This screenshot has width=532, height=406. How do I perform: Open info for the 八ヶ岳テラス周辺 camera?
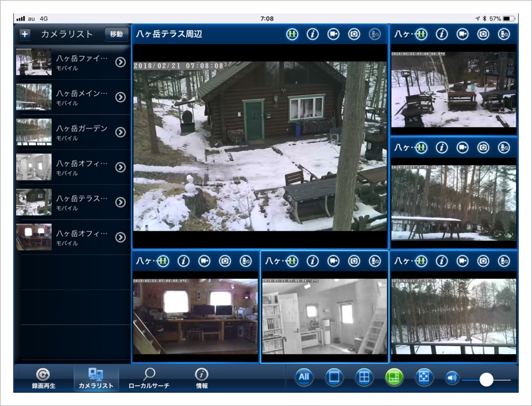click(x=313, y=34)
